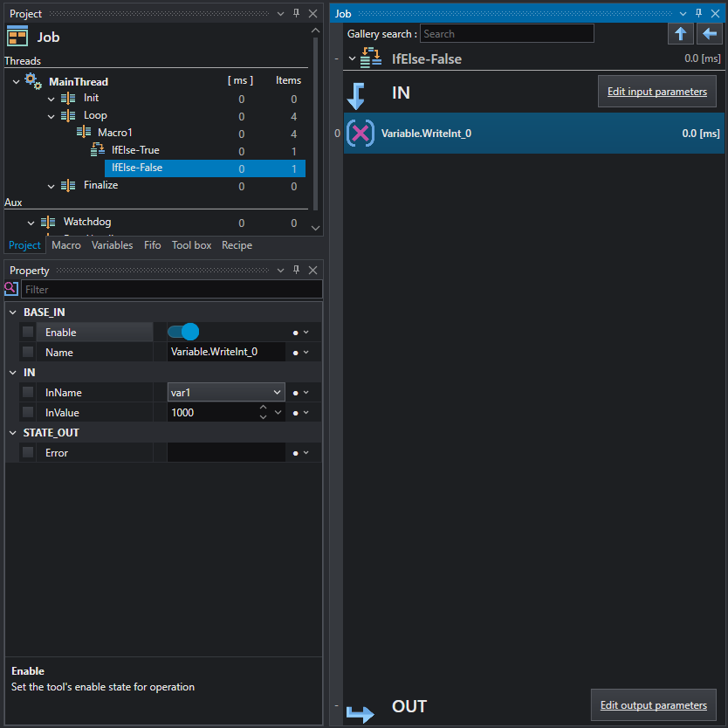Collapse the BASE_IN section
Image resolution: width=728 pixels, height=728 pixels.
tap(13, 312)
